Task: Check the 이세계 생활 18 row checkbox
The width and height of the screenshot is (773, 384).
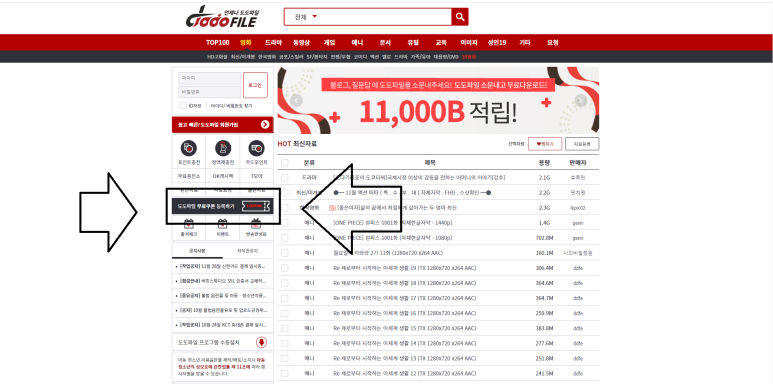Action: 284,283
